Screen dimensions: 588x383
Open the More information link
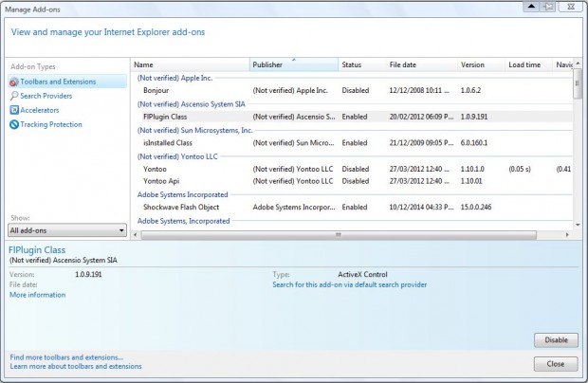(x=38, y=295)
